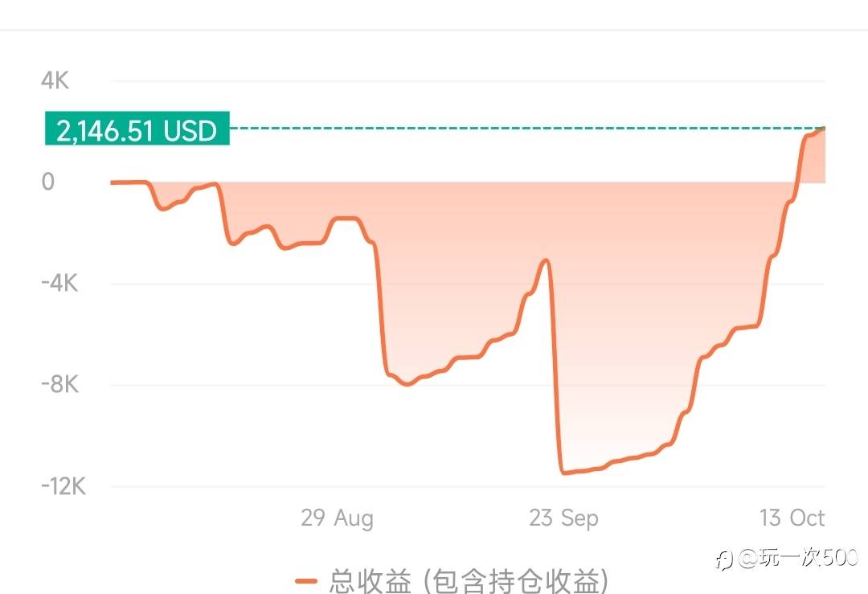Click the 2,146.51 USD value tag
868x594 pixels.
pyautogui.click(x=137, y=129)
